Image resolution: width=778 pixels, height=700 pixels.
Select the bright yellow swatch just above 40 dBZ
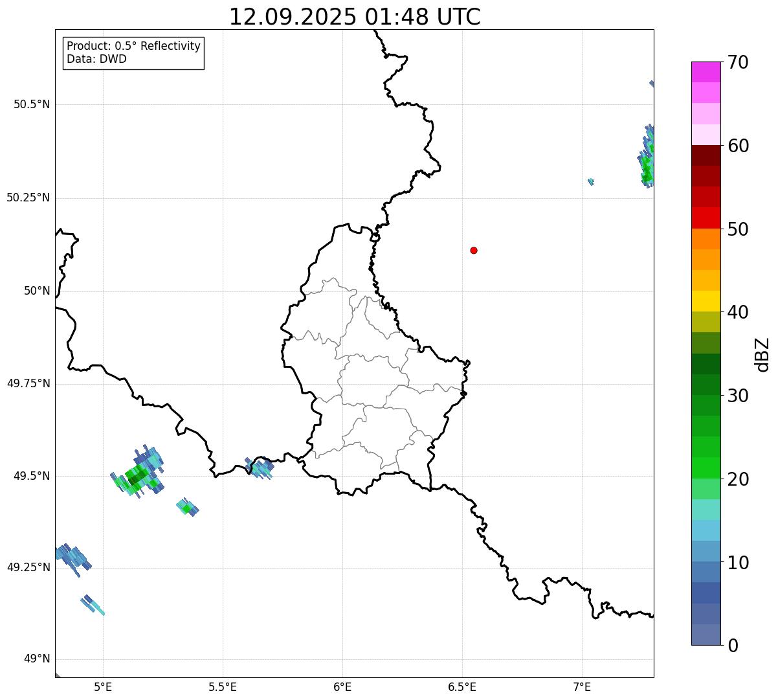coord(706,301)
